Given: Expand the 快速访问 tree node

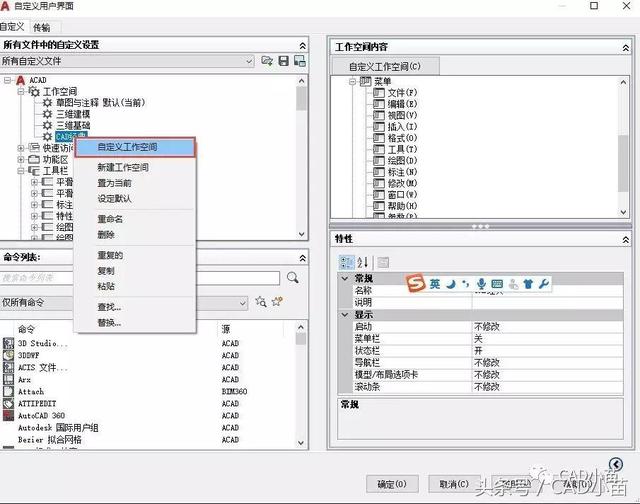Looking at the screenshot, I should coord(21,148).
